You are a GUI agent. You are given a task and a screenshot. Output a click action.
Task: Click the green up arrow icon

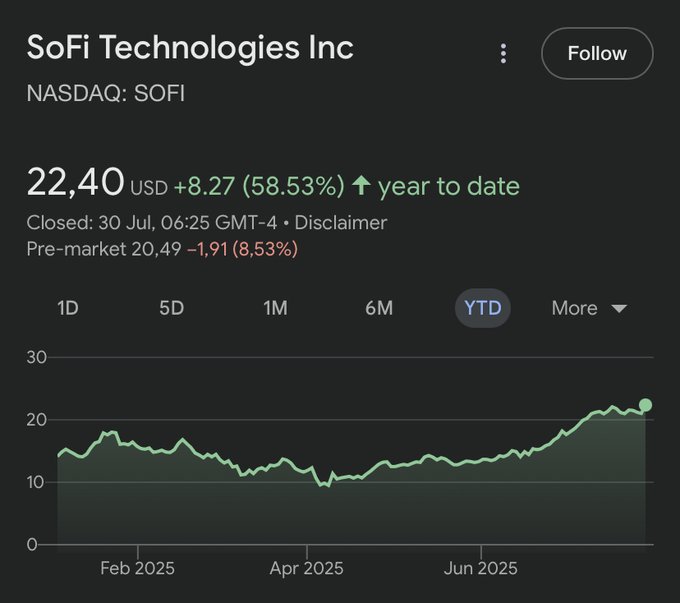[x=361, y=186]
